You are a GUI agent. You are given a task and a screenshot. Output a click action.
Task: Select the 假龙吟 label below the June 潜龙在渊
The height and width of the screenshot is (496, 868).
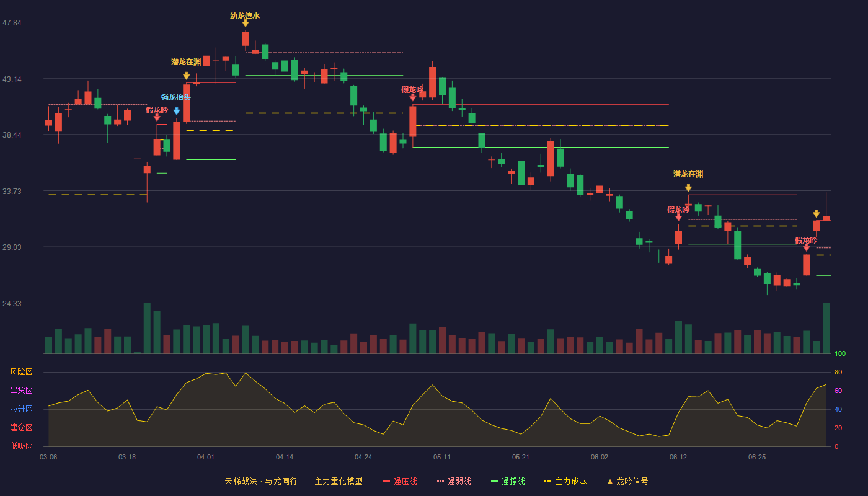(x=678, y=210)
